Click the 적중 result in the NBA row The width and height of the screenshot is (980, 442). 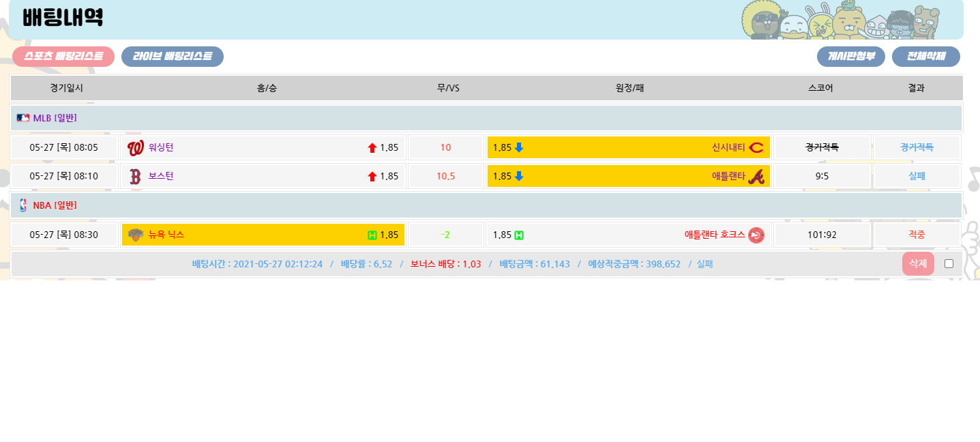click(917, 235)
